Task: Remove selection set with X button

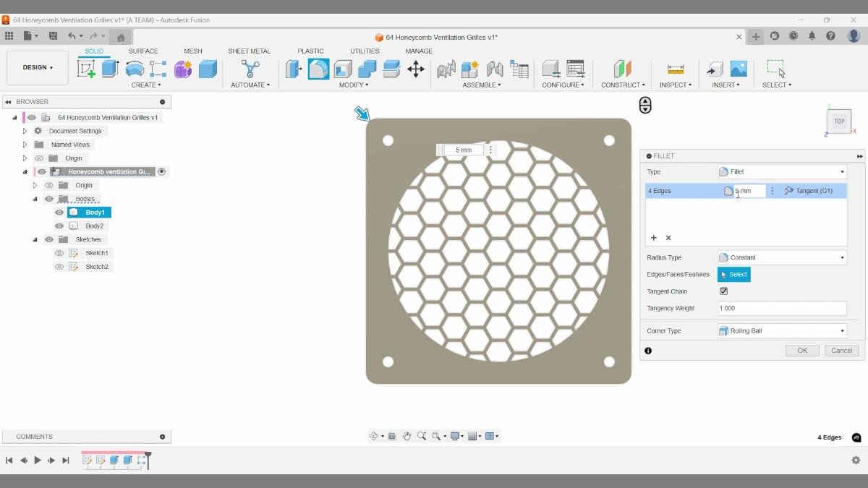Action: 668,238
